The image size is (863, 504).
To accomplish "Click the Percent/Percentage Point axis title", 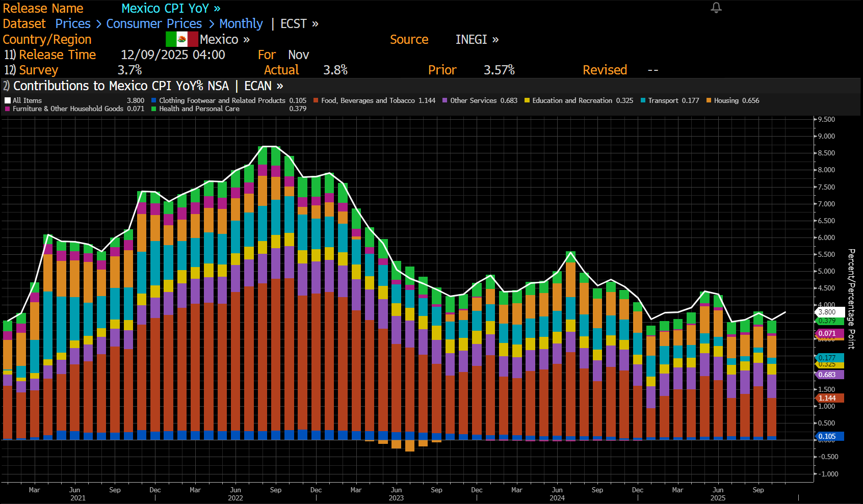I will click(x=851, y=299).
